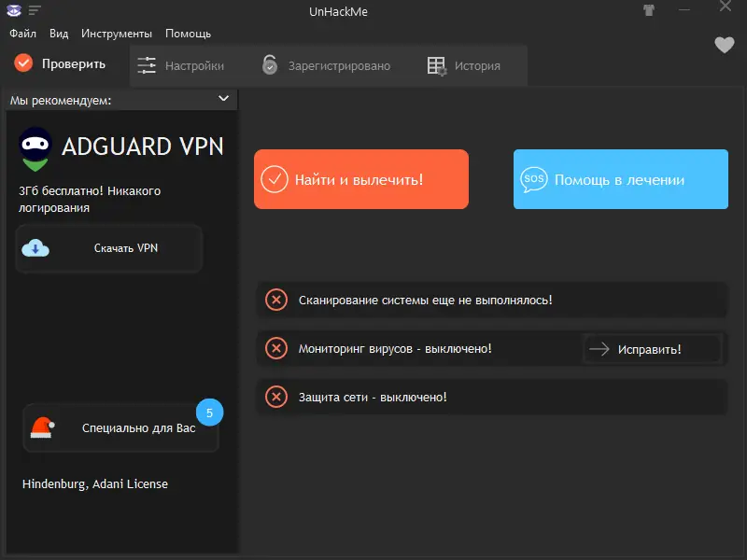747x560 pixels.
Task: Close the UnHackMe window
Action: [726, 7]
